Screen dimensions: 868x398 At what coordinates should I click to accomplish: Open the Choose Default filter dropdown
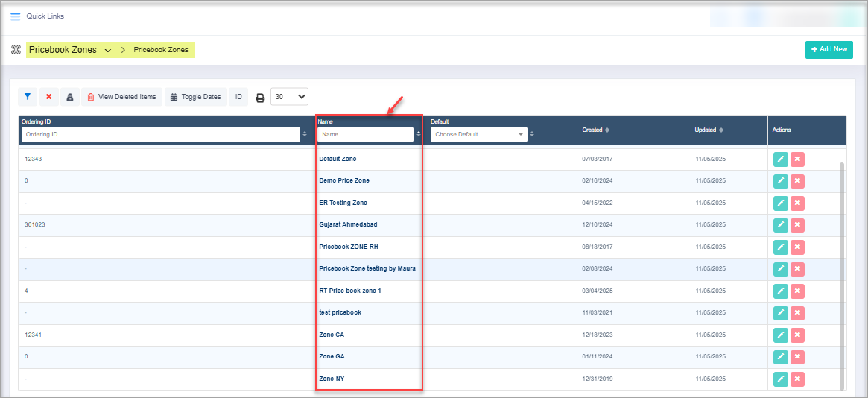tap(478, 135)
